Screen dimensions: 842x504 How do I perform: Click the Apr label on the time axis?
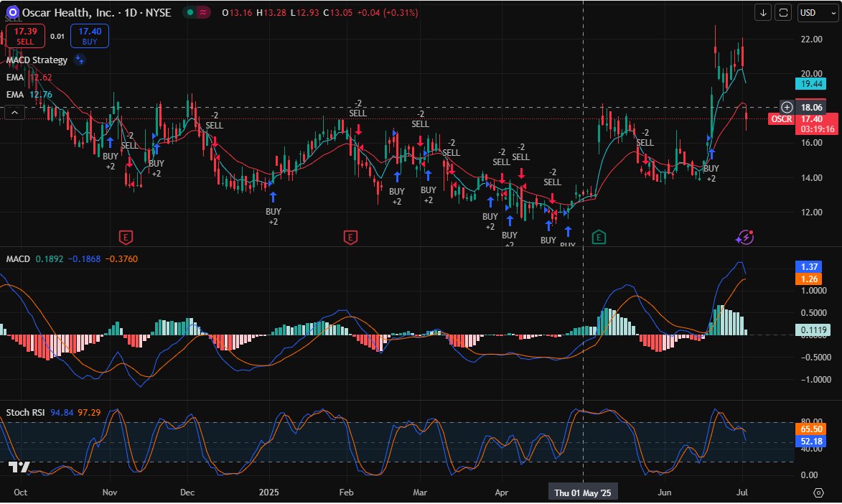pos(502,493)
